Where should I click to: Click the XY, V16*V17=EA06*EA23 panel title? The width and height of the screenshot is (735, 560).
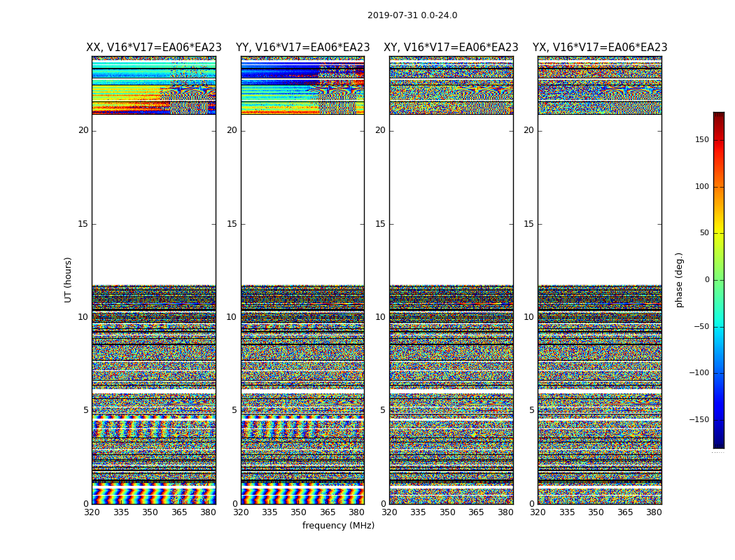point(451,48)
